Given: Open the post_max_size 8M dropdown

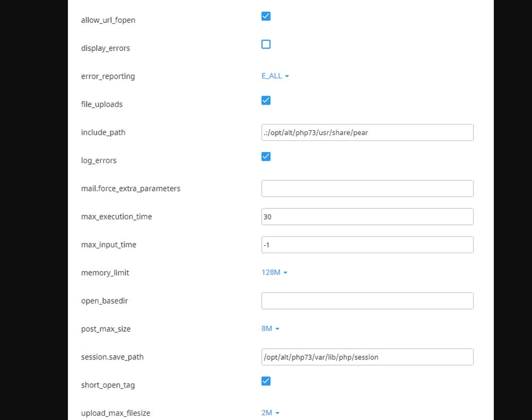Looking at the screenshot, I should pos(270,329).
